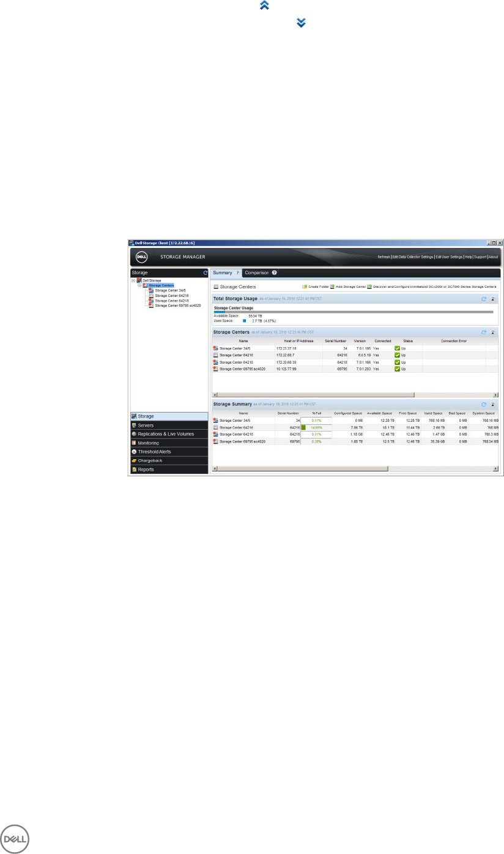
Task: Collapse the Storage Centers tree folder
Action: [x=139, y=286]
